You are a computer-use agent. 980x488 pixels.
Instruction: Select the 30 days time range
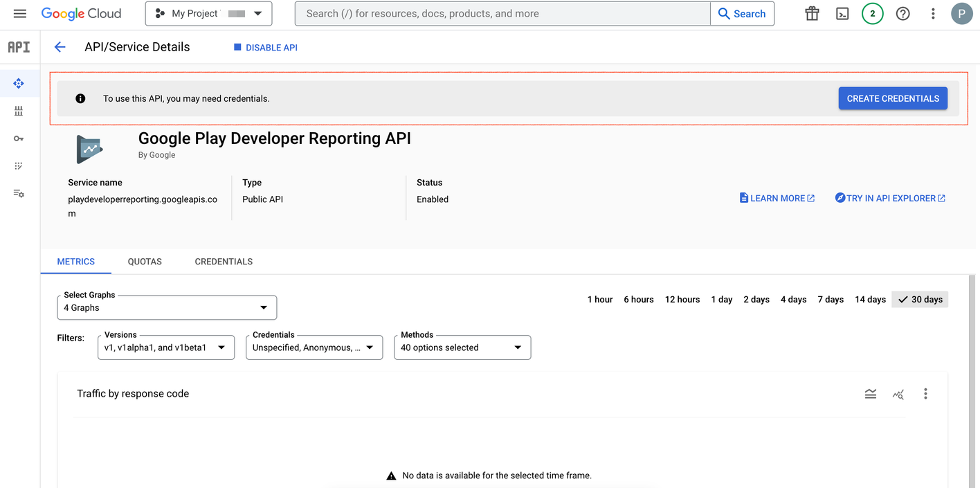click(920, 300)
